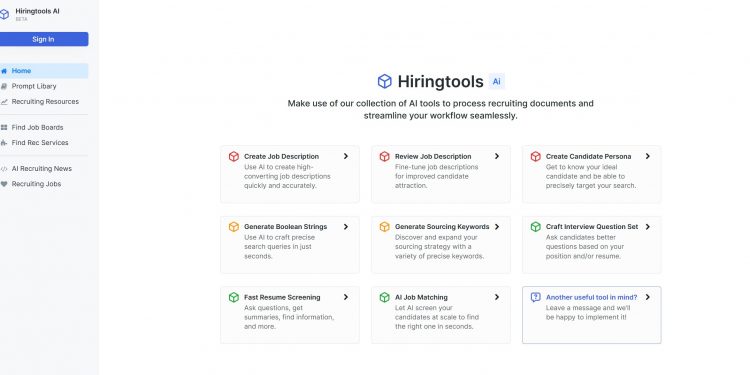
Task: Click the large Hiringtools cube logo in header
Action: [385, 81]
